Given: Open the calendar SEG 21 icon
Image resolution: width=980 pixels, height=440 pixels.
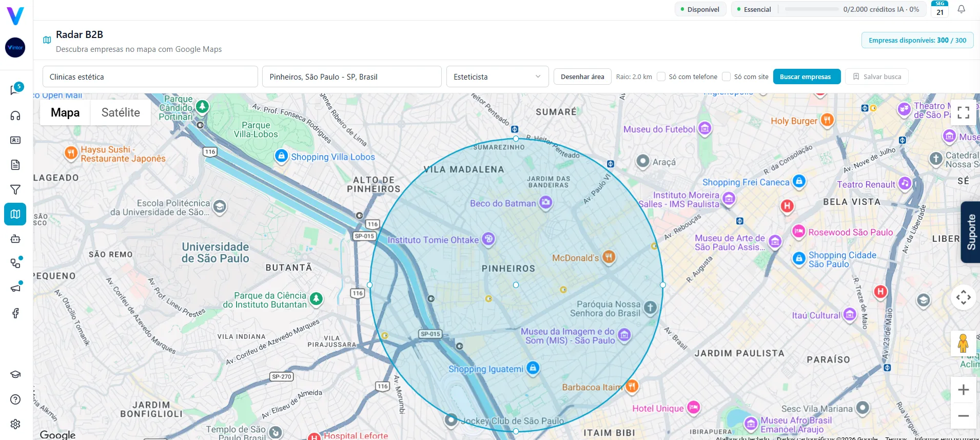Looking at the screenshot, I should pyautogui.click(x=940, y=9).
